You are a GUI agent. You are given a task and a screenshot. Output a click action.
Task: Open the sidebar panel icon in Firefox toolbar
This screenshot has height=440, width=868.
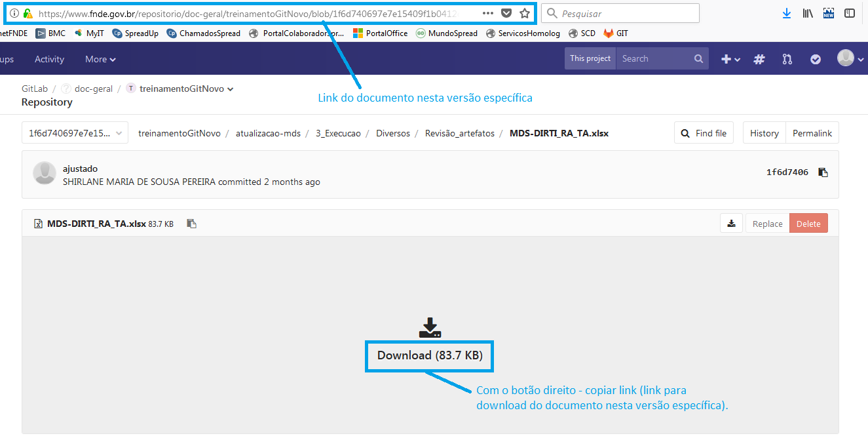click(x=850, y=12)
